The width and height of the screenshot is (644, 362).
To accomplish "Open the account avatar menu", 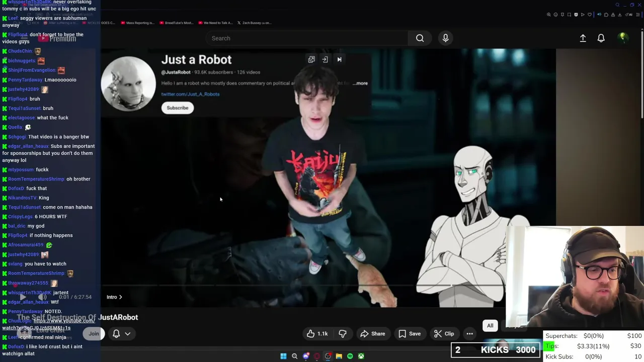I will 622,38.
